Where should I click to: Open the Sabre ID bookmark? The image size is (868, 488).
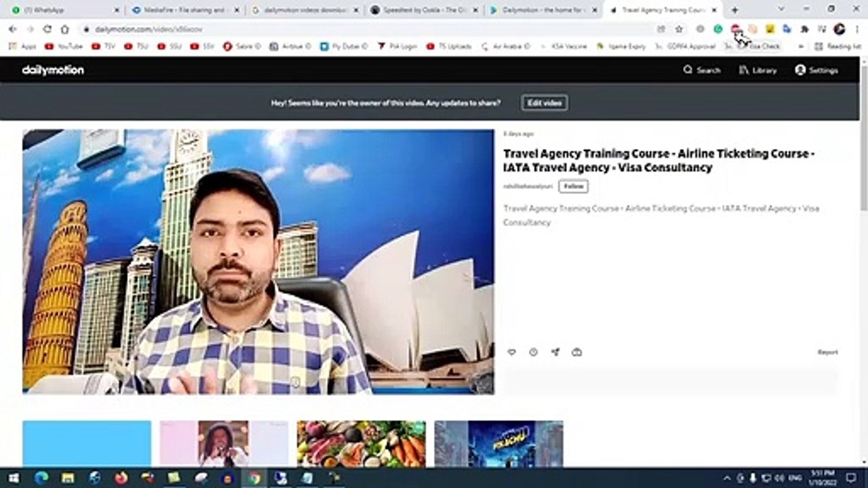[x=241, y=47]
